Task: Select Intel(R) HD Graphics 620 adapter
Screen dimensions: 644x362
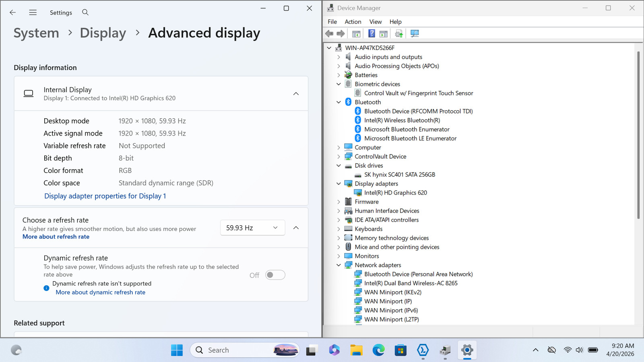Action: click(396, 193)
